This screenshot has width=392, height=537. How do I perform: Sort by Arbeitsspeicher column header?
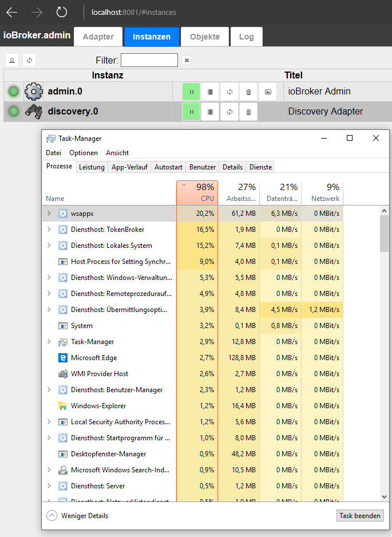tap(239, 193)
